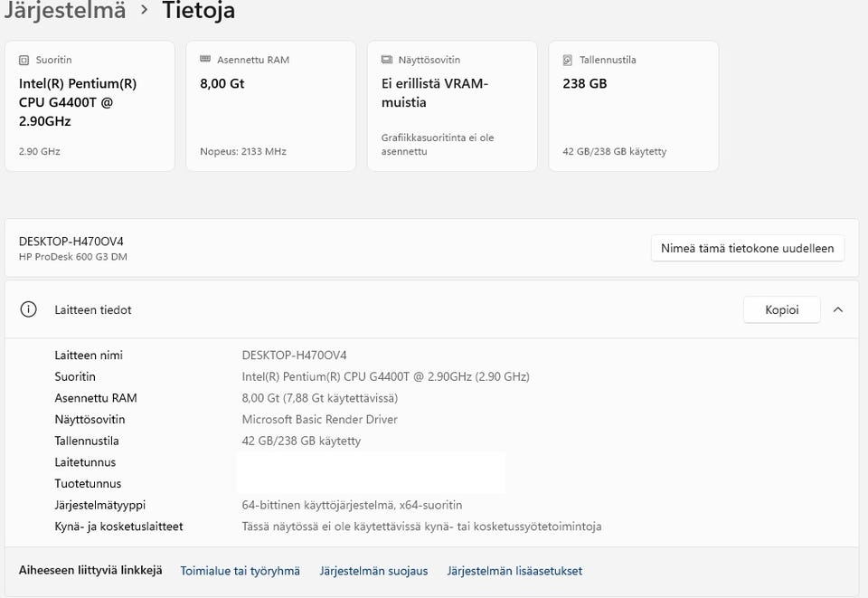Open Järjestelmän suojaus link

point(373,571)
